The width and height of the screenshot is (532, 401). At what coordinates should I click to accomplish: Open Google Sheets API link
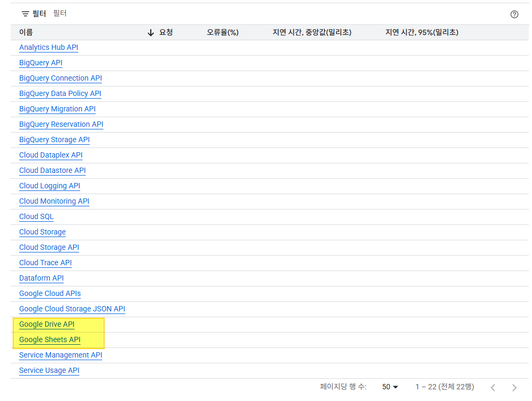pos(50,339)
